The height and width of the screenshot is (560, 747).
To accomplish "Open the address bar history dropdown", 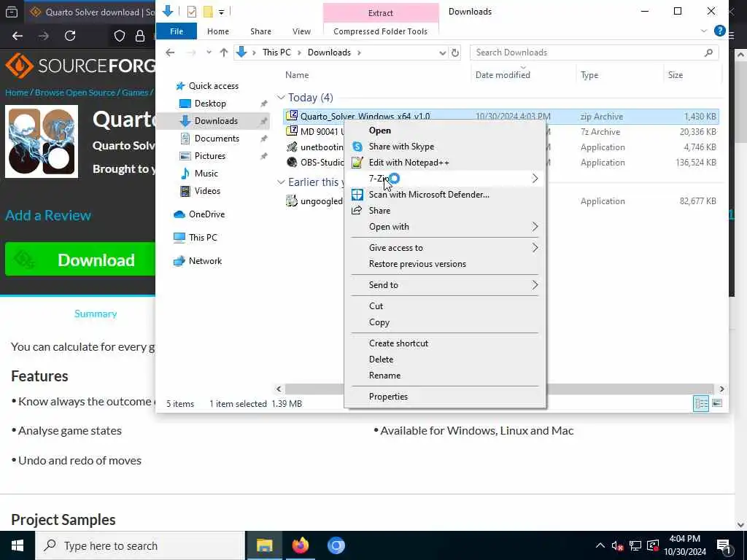I will [443, 52].
